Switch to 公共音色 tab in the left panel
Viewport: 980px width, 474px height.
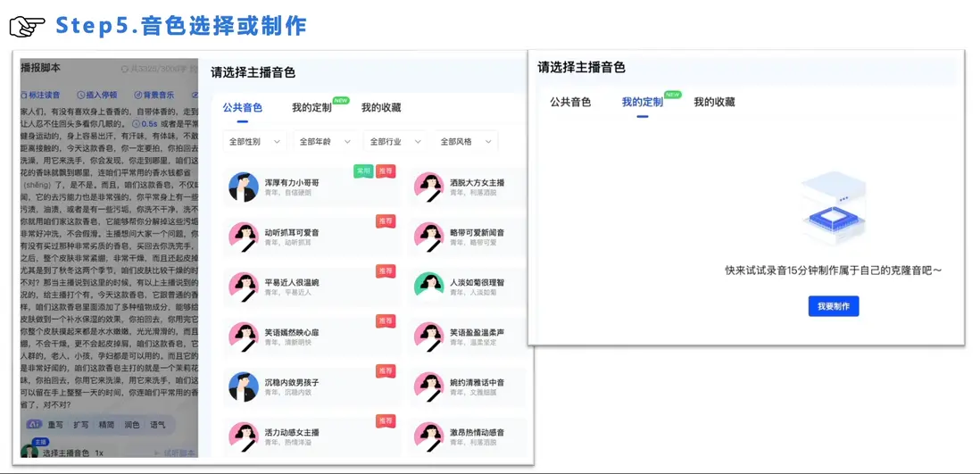pyautogui.click(x=243, y=107)
